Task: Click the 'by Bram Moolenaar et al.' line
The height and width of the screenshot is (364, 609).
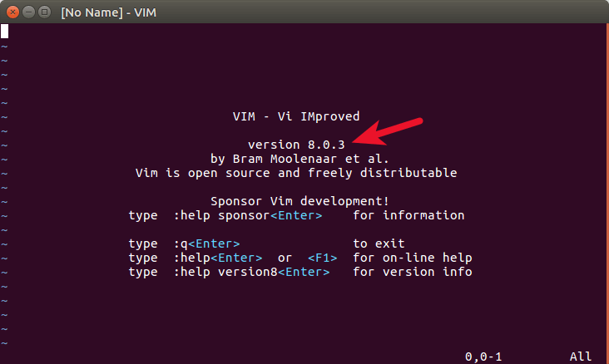Action: [x=300, y=159]
